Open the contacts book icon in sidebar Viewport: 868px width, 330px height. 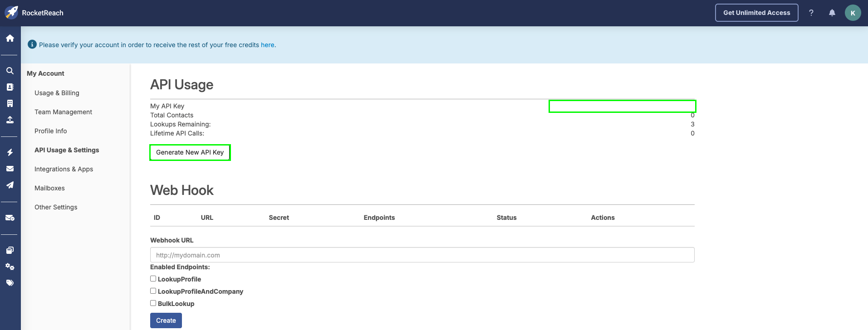pos(10,87)
